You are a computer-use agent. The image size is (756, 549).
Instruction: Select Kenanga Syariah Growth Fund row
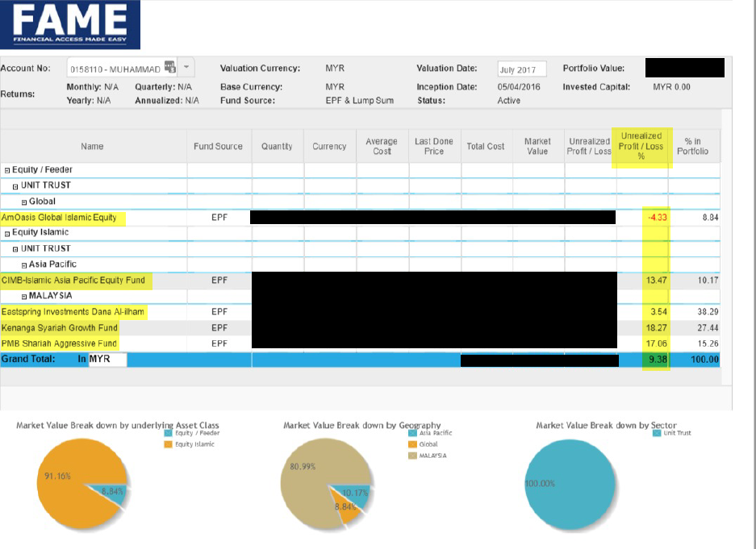coord(60,328)
